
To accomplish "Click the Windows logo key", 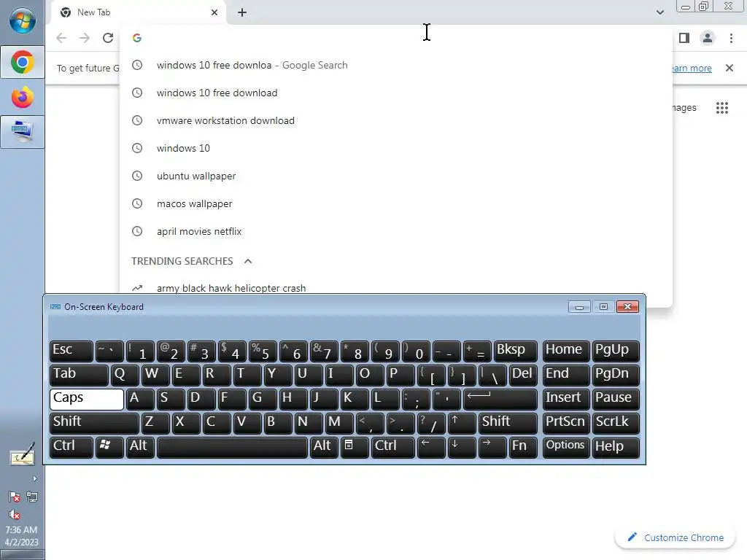I will pyautogui.click(x=109, y=447).
